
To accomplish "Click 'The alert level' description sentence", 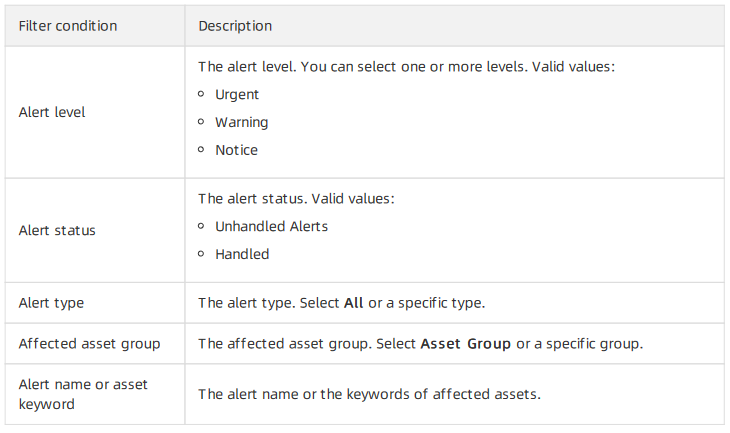I will point(406,67).
